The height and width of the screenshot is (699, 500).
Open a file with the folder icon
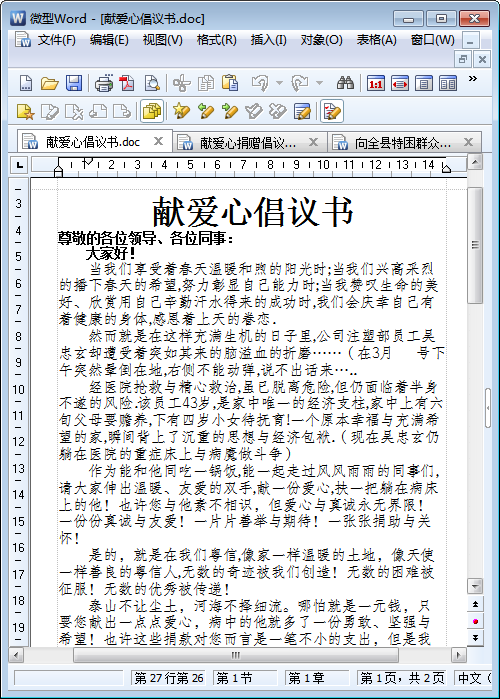49,83
